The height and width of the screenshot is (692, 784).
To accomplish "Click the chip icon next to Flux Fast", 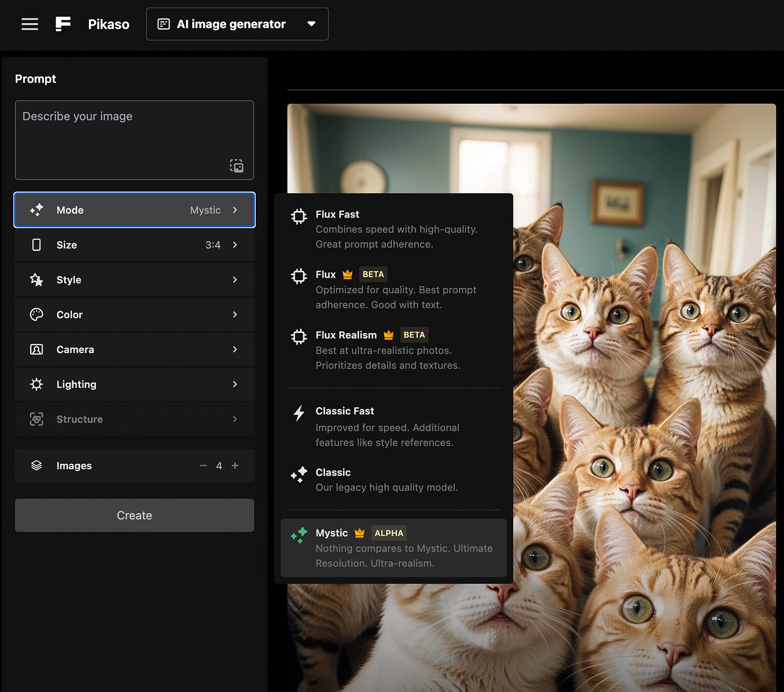I will tap(299, 216).
